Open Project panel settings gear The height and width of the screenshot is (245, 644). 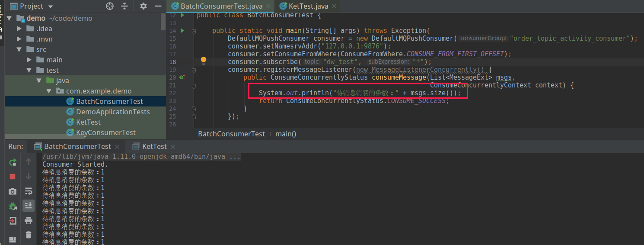[x=143, y=6]
